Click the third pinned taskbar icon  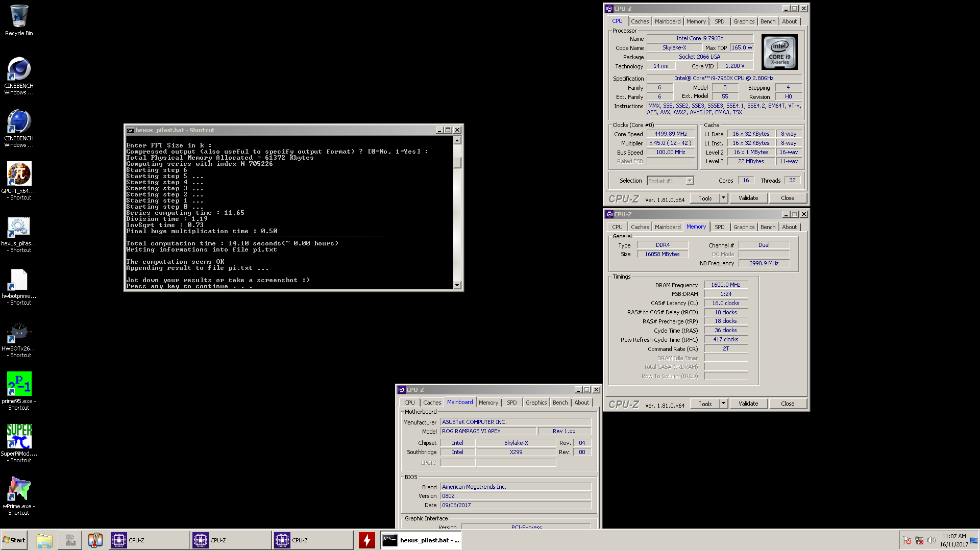[x=95, y=540]
